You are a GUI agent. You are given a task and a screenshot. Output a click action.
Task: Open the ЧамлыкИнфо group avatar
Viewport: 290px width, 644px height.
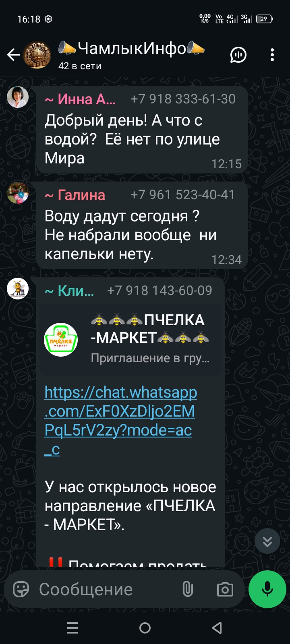pyautogui.click(x=37, y=55)
